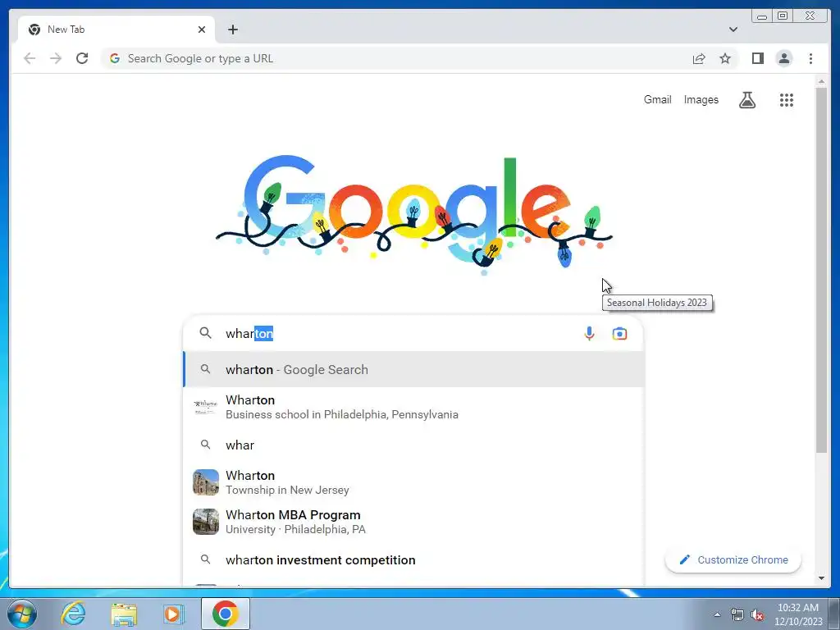Click the Customize Chrome button

tap(733, 559)
